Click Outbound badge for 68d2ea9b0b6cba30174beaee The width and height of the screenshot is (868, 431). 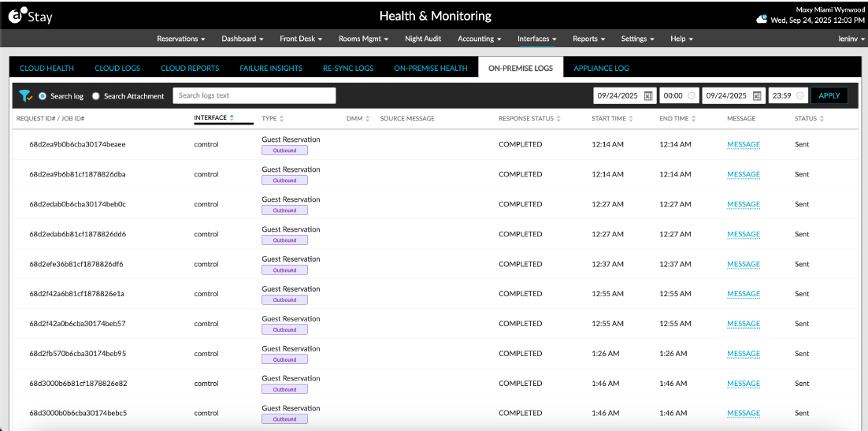pos(284,150)
